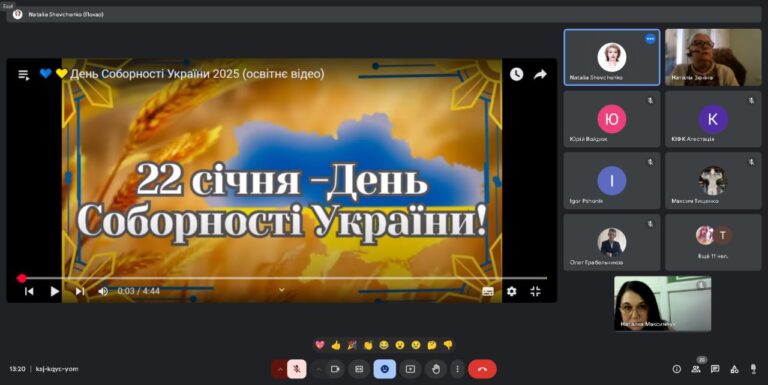This screenshot has height=385, width=768.
Task: Exit fullscreen in the YouTube player
Action: [x=535, y=291]
